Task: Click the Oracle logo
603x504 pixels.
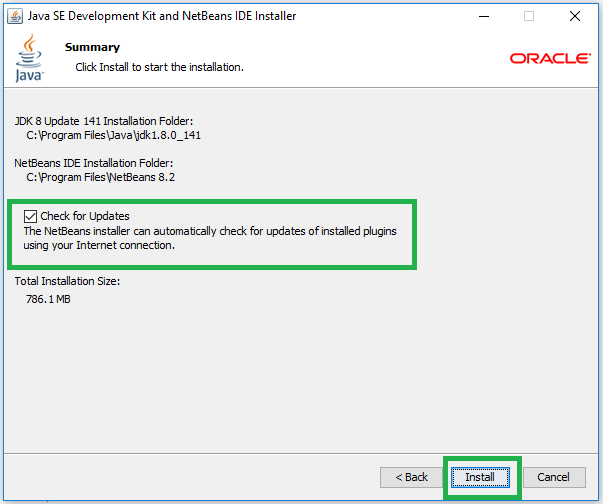Action: (x=550, y=58)
